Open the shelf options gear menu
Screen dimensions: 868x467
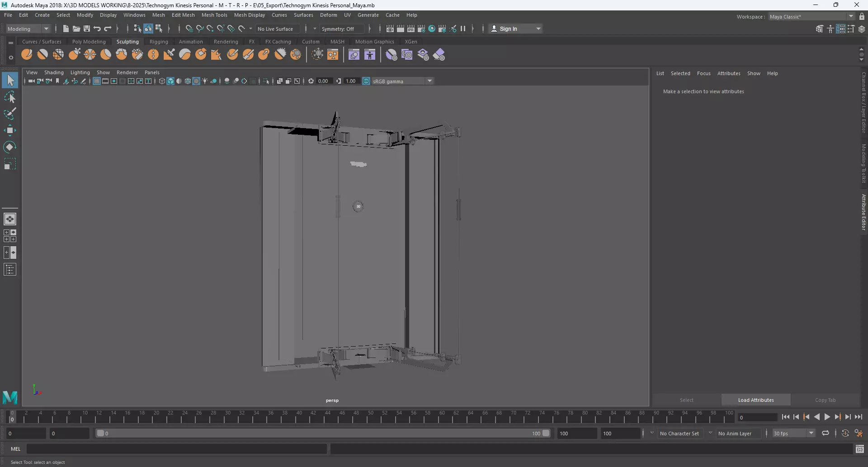[x=11, y=57]
